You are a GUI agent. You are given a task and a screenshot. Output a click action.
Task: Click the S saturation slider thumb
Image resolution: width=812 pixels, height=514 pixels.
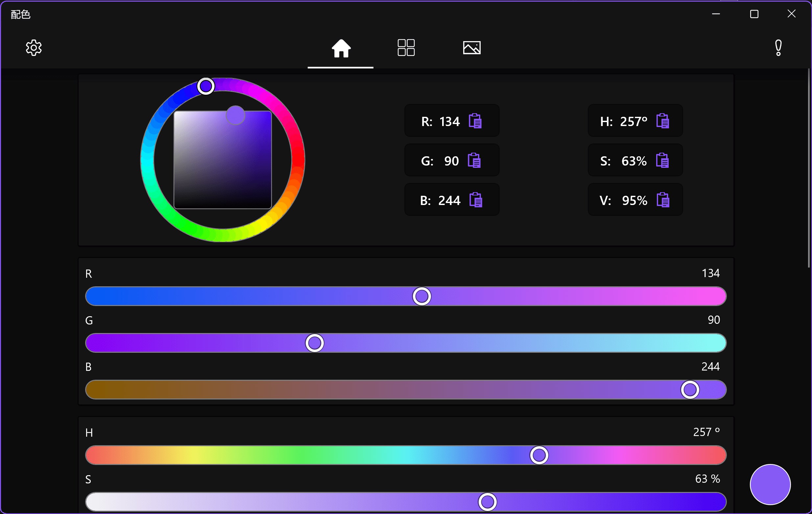tap(487, 502)
